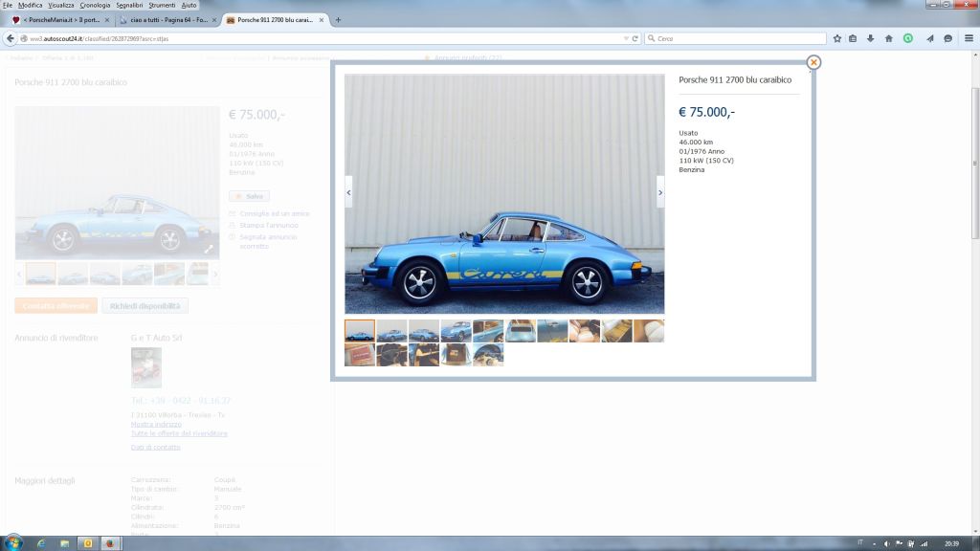Select the sixth thumbnail, rear of car
980x551 pixels.
pyautogui.click(x=521, y=331)
